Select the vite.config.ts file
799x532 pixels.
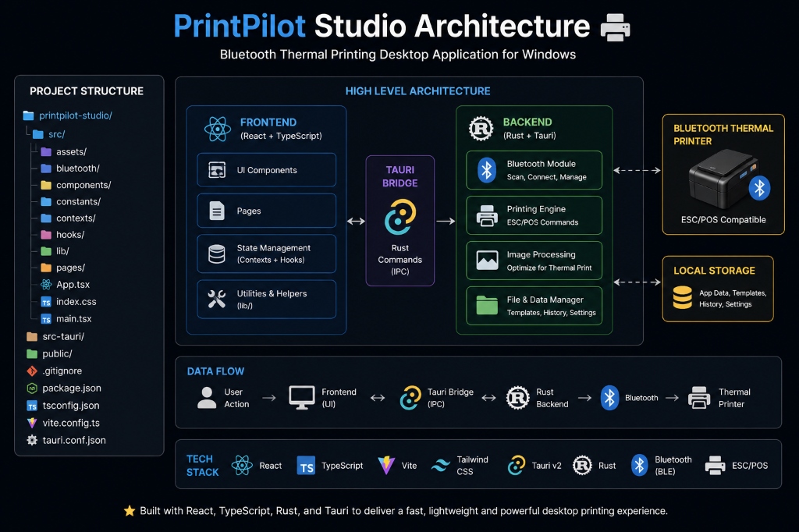coord(63,423)
